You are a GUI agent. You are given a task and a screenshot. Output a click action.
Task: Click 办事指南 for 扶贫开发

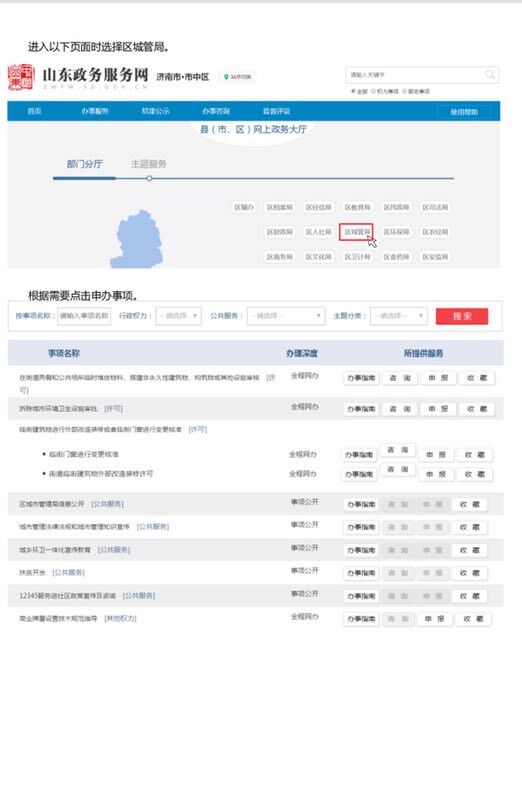361,573
